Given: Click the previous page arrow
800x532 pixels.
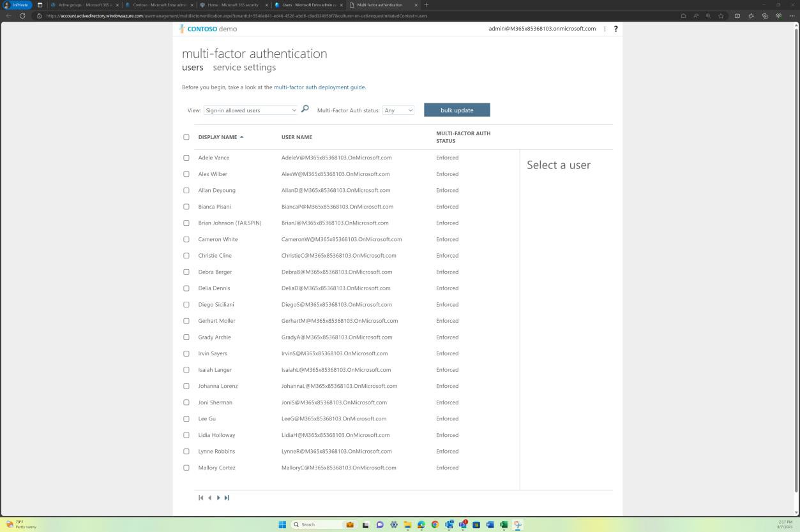Looking at the screenshot, I should [209, 498].
